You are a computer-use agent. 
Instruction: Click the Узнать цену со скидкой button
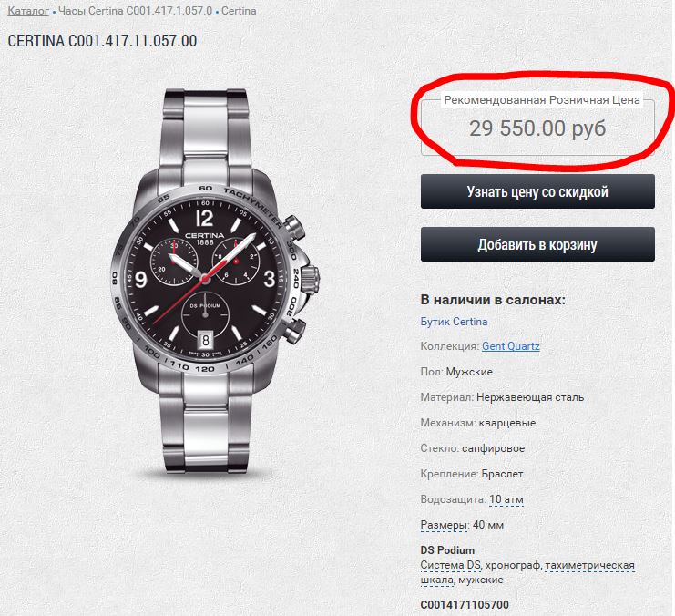click(x=537, y=191)
